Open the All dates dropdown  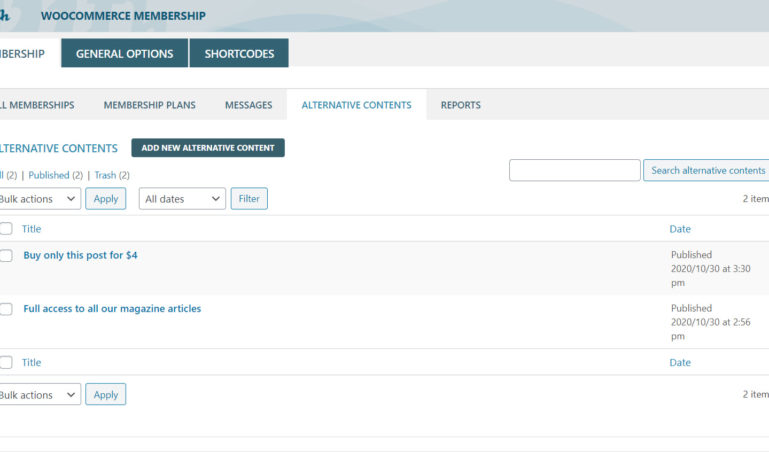[x=182, y=199]
